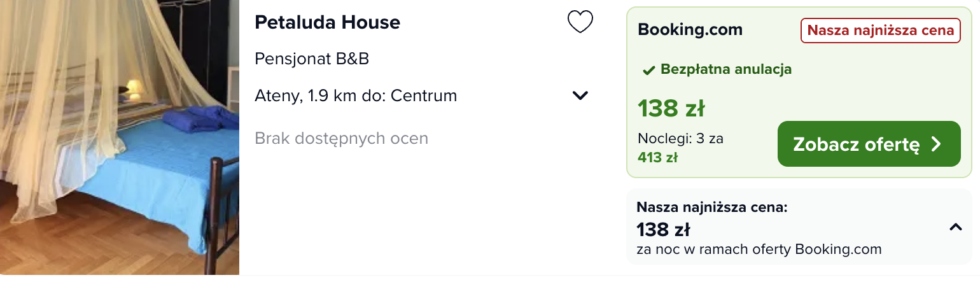The height and width of the screenshot is (294, 980).
Task: Click the Zobacz ofertę button text
Action: pos(857,144)
